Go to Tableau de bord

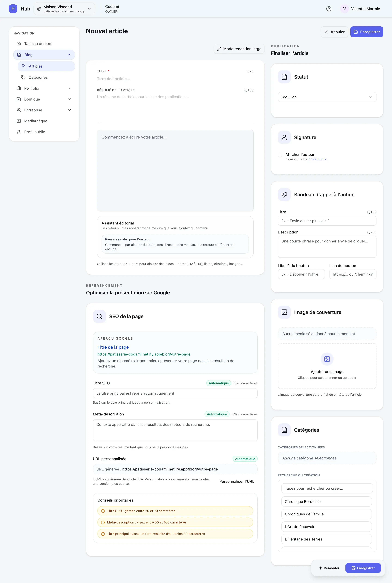(44, 44)
